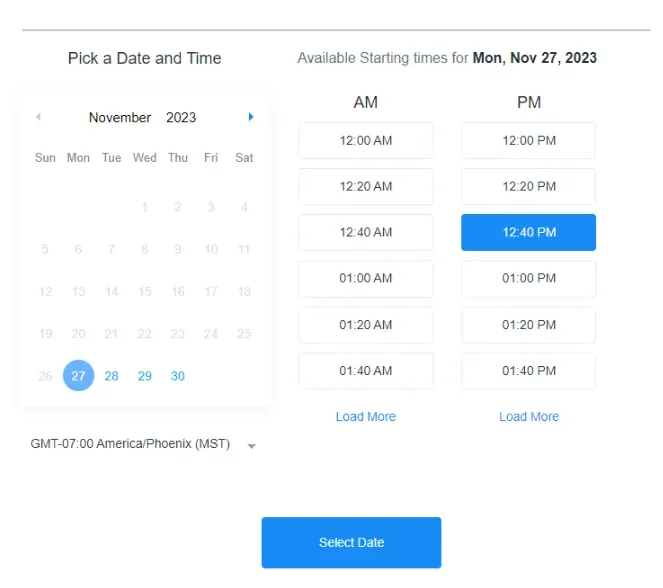
Task: Select November 30 date
Action: pos(178,376)
